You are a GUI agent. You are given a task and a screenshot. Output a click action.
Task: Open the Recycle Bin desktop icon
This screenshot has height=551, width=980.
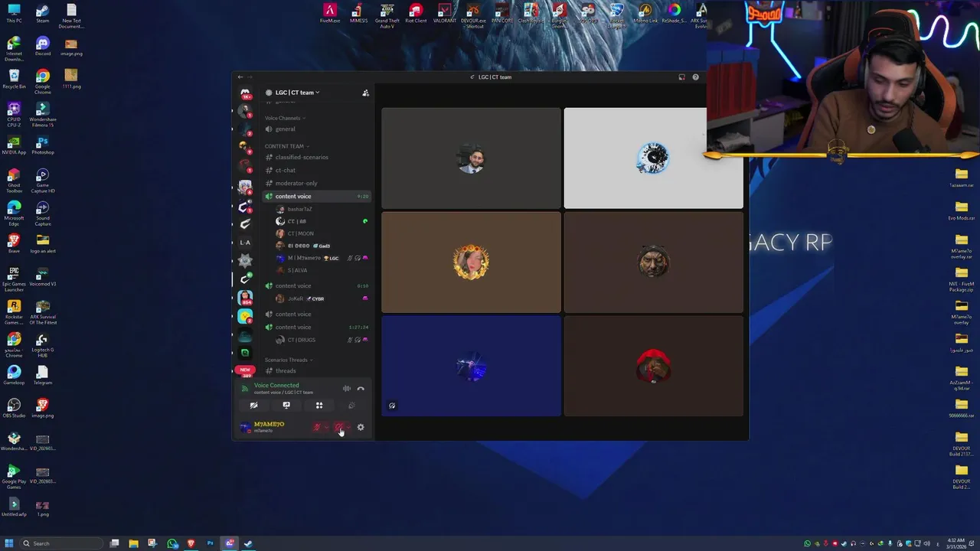pos(14,80)
